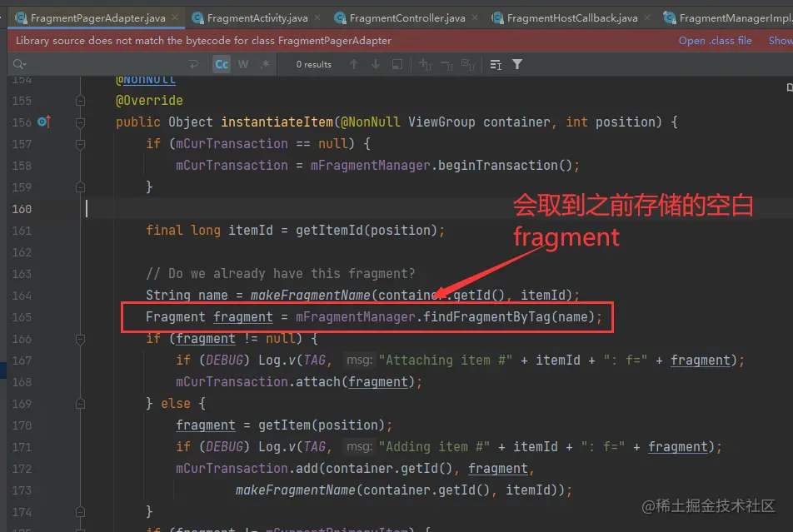Viewport: 793px width, 532px height.
Task: Toggle Words (W) search option
Action: click(243, 64)
